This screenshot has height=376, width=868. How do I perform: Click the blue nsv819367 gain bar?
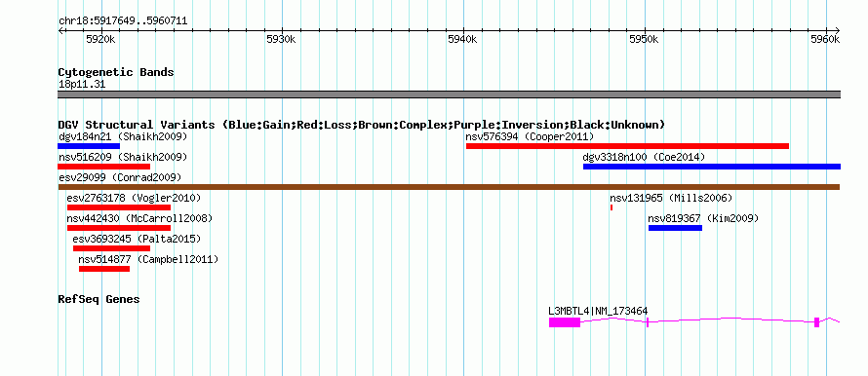675,228
